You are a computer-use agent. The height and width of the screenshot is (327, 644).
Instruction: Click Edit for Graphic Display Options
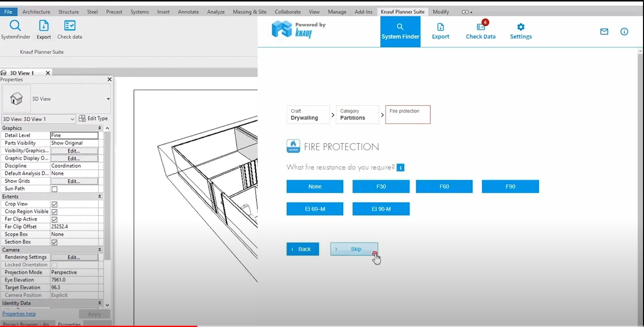click(x=74, y=158)
